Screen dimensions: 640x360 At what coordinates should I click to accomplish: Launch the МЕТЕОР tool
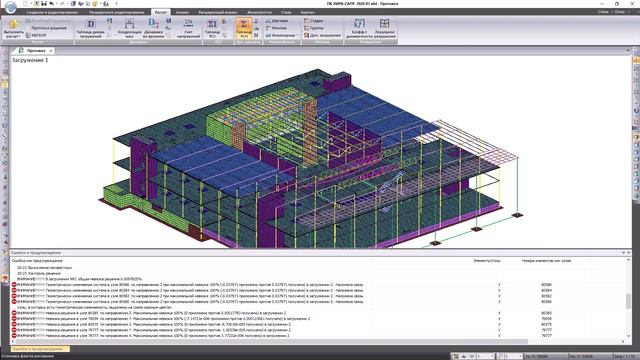pos(36,36)
